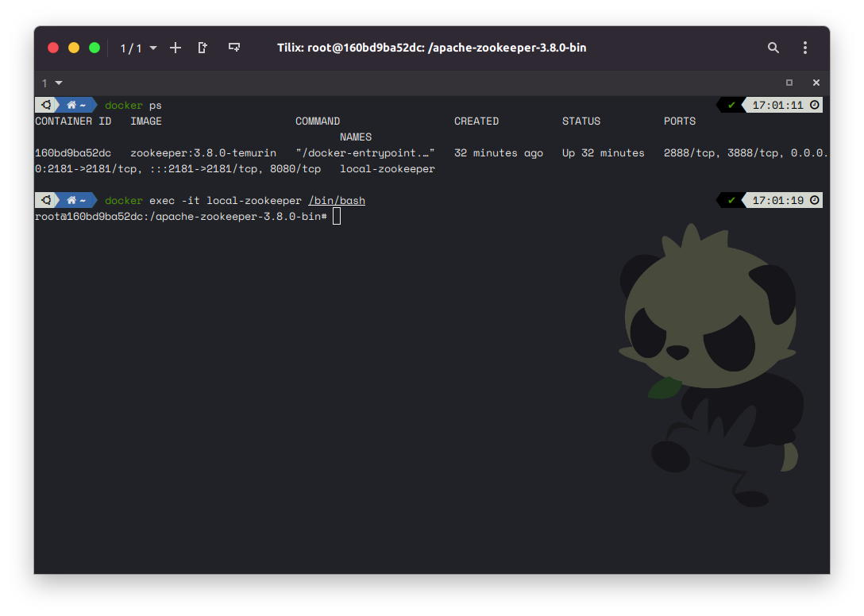Screen dimensions: 864x616
Task: Click the zookeeper:3.8.0-temurin image name
Action: [203, 152]
